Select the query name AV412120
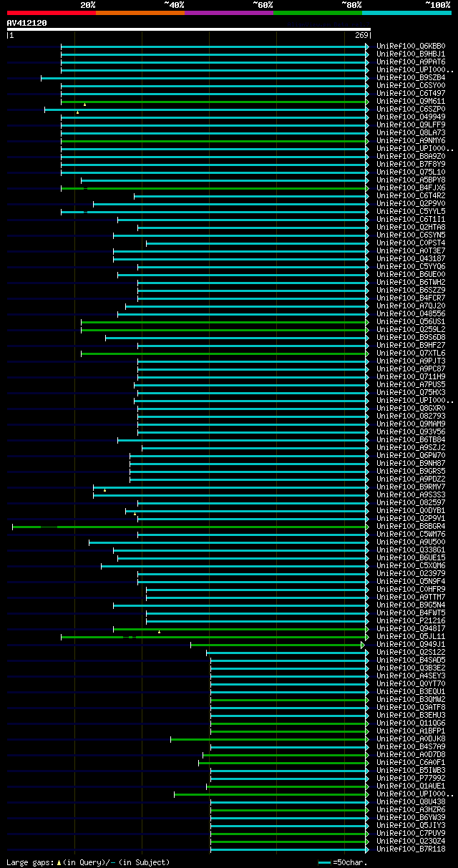The image size is (458, 868). (27, 23)
